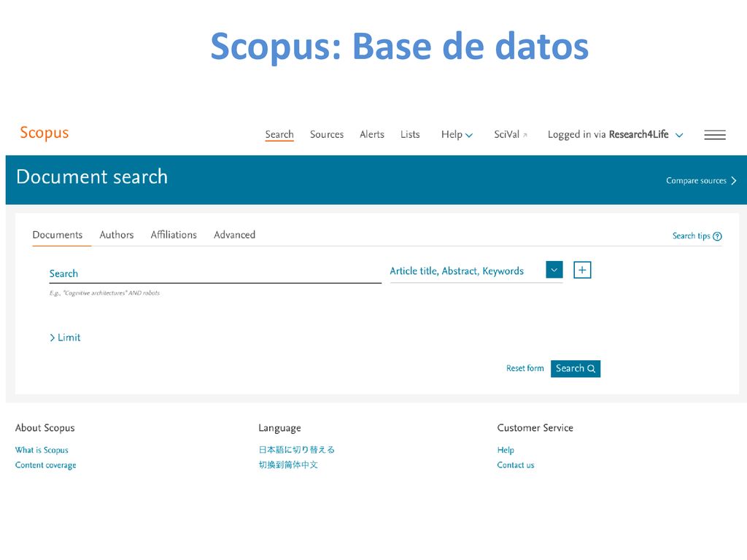The width and height of the screenshot is (747, 560).
Task: Open Lists in top navigation
Action: [410, 135]
